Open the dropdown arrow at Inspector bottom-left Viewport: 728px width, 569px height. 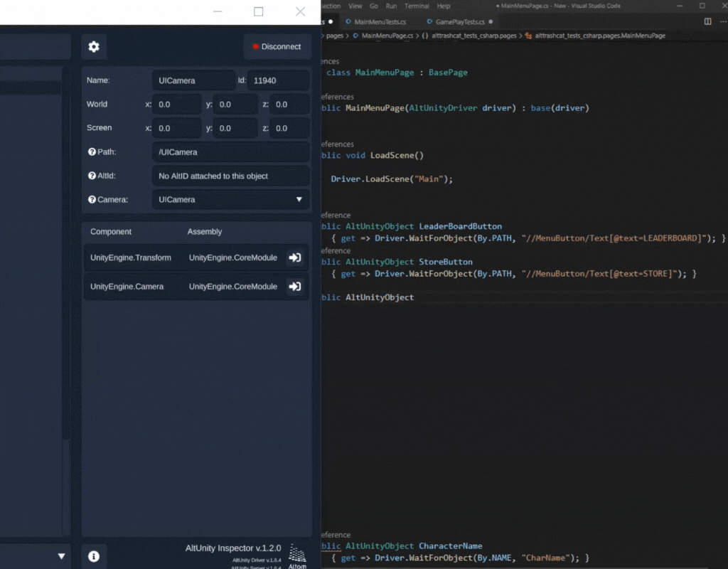point(61,556)
